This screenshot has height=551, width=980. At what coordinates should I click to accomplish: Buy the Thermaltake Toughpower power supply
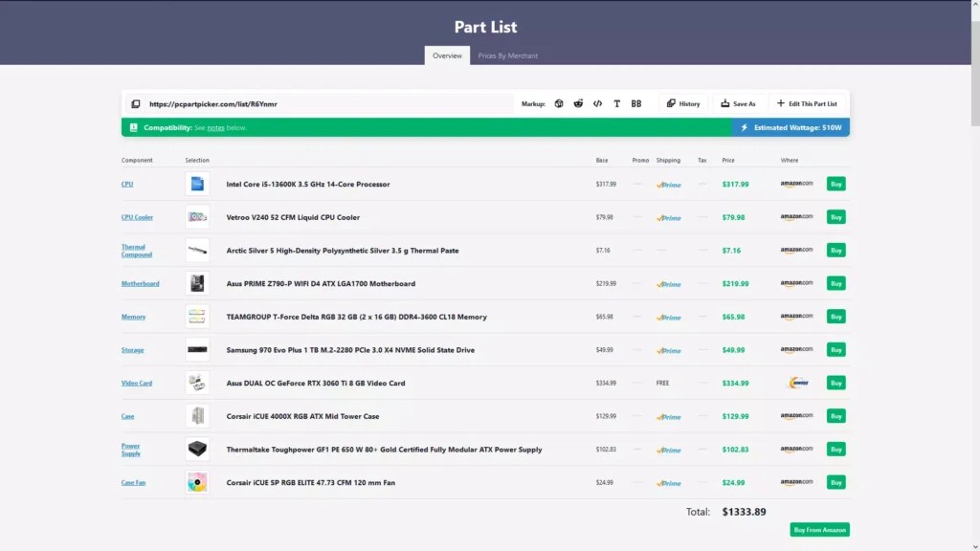[835, 450]
